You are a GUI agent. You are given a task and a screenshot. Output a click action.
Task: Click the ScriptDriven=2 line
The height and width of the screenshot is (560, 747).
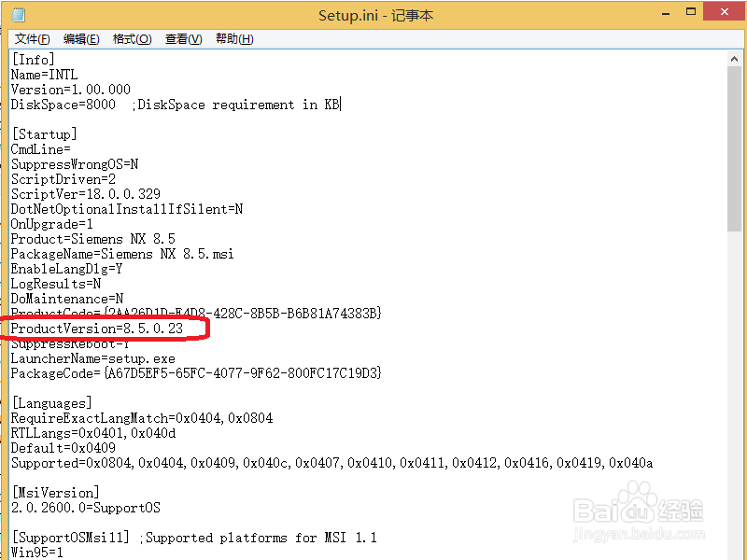(63, 179)
